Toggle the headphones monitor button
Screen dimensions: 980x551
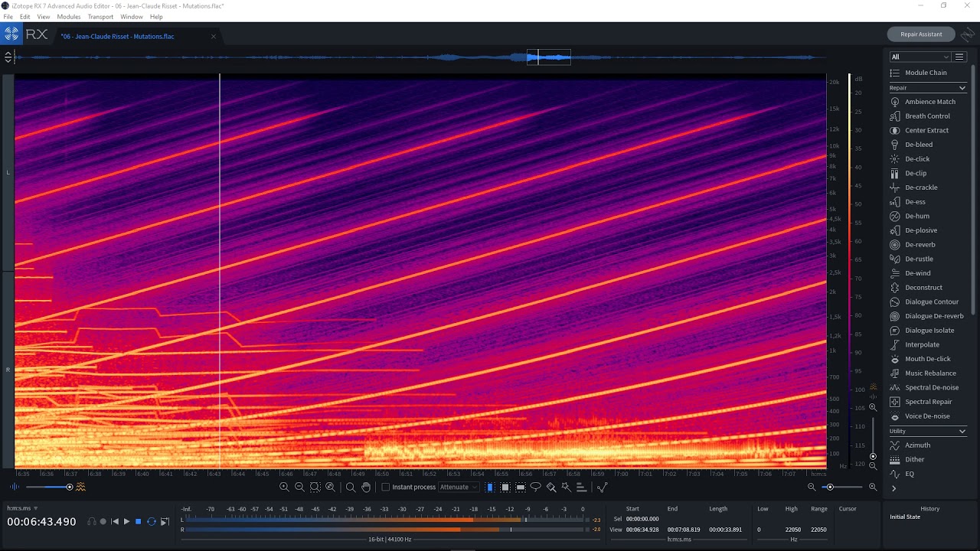pyautogui.click(x=92, y=522)
